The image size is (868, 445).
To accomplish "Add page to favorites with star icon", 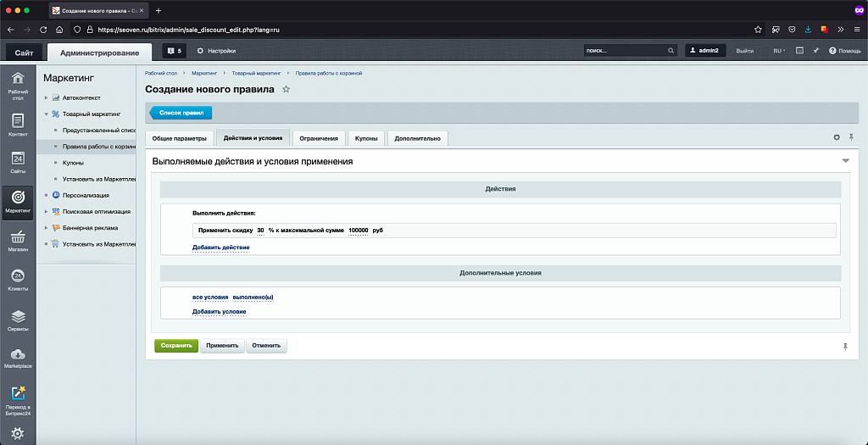I will point(286,89).
